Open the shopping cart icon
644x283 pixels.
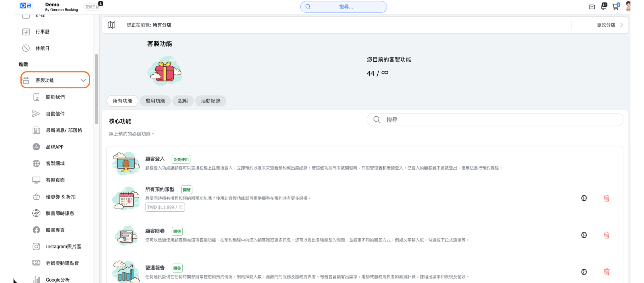pos(615,7)
